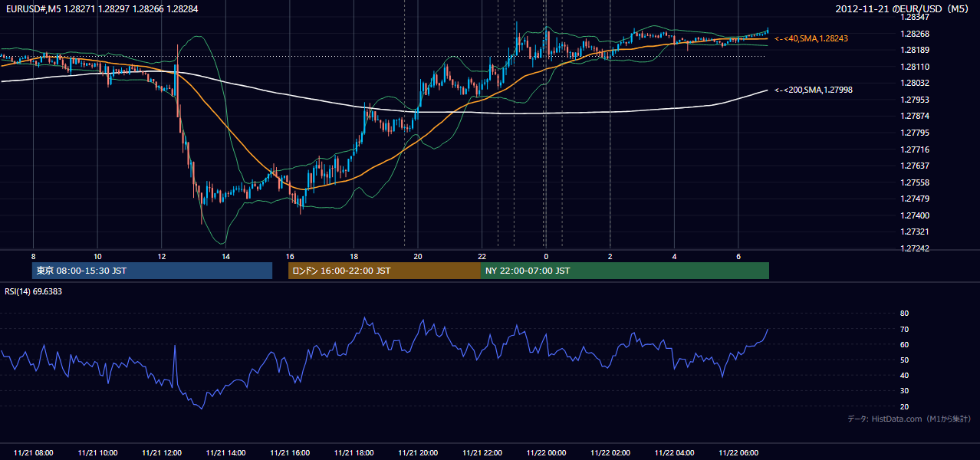Click the 11/22 02:00 time axis label
Image resolution: width=980 pixels, height=460 pixels.
coord(610,453)
